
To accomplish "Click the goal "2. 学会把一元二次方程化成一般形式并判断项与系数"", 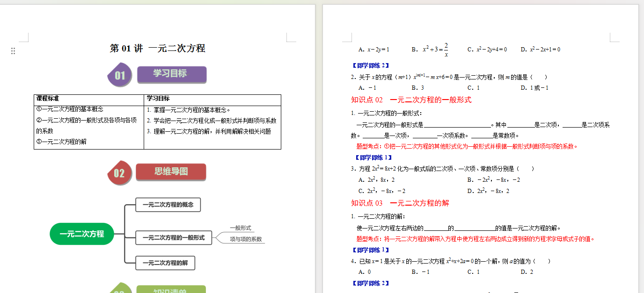I will tap(212, 121).
